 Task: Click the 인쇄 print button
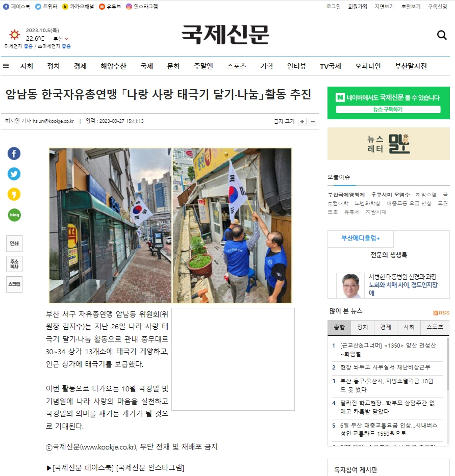tap(14, 244)
